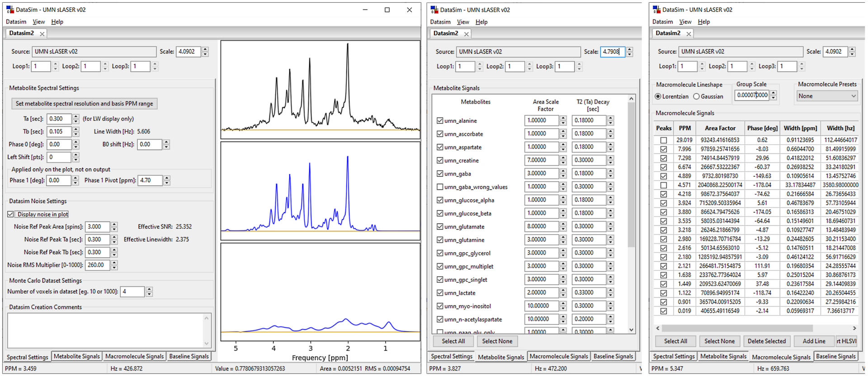868x377 pixels.
Task: Switch to Metabolite Signals tab in left window
Action: tap(77, 356)
